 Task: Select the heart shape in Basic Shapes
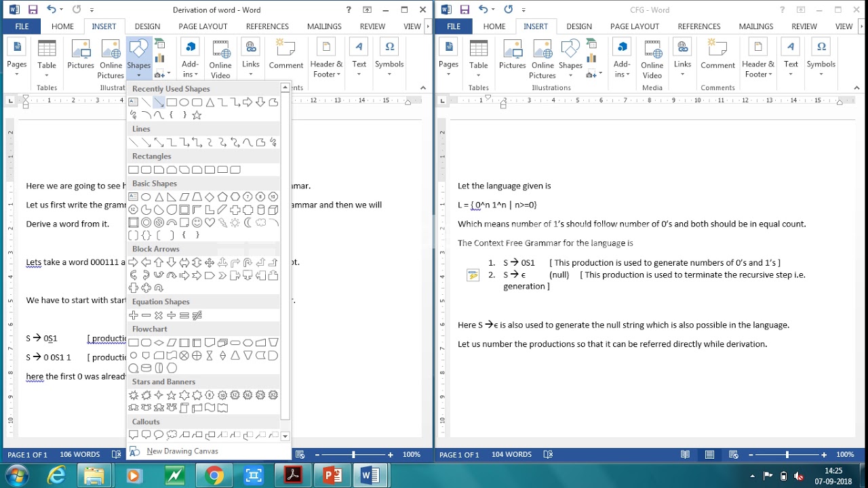[x=210, y=223]
